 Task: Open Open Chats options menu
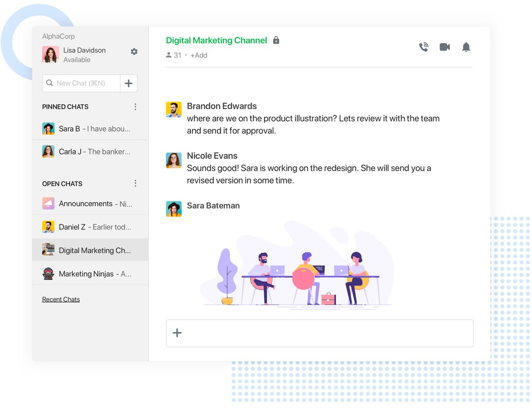135,184
